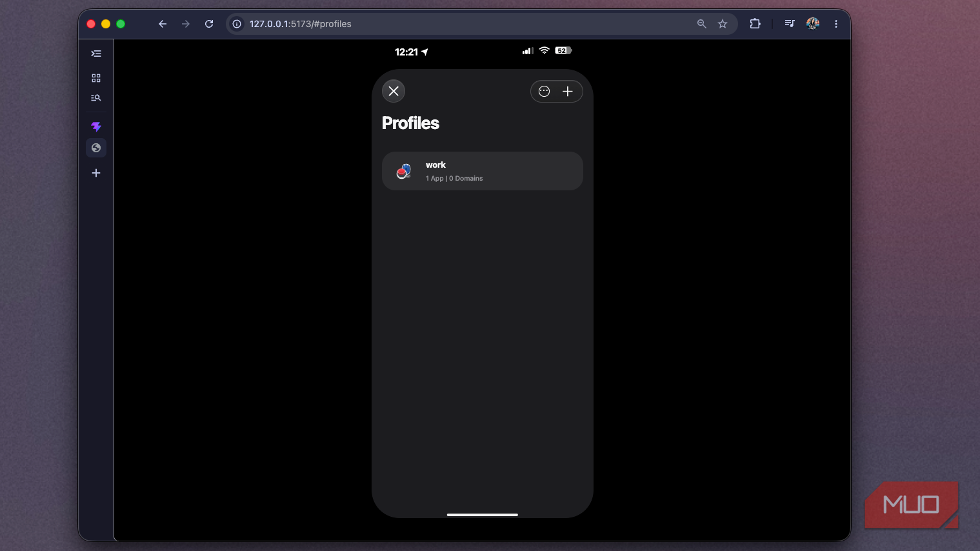Image resolution: width=980 pixels, height=551 pixels.
Task: Go forward using the browser forward arrow
Action: [x=186, y=24]
